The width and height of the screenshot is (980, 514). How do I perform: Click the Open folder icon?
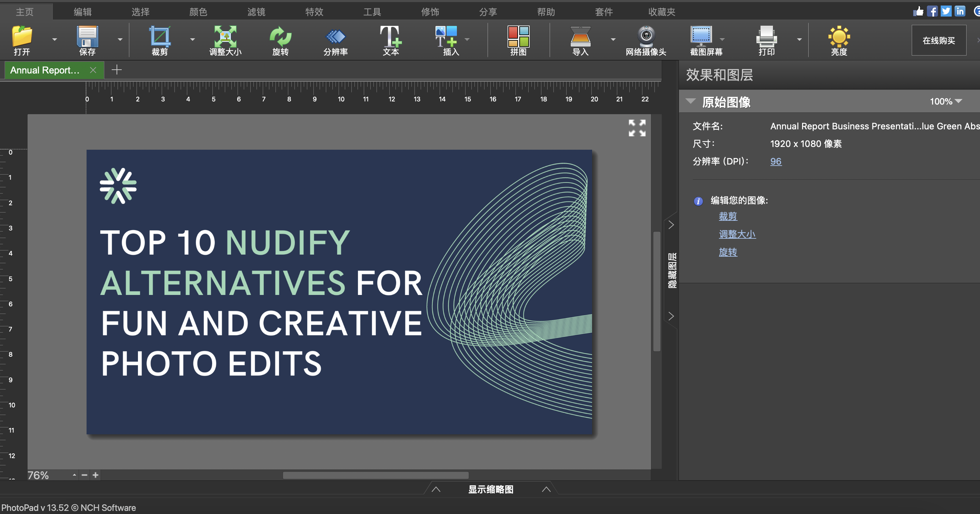tap(22, 37)
